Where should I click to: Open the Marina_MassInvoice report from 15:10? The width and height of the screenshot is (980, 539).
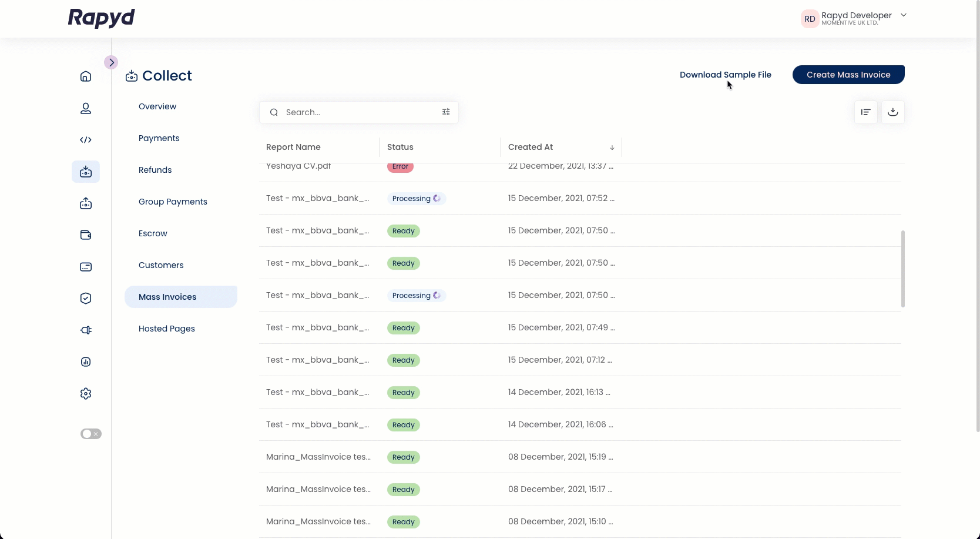[x=580, y=521]
